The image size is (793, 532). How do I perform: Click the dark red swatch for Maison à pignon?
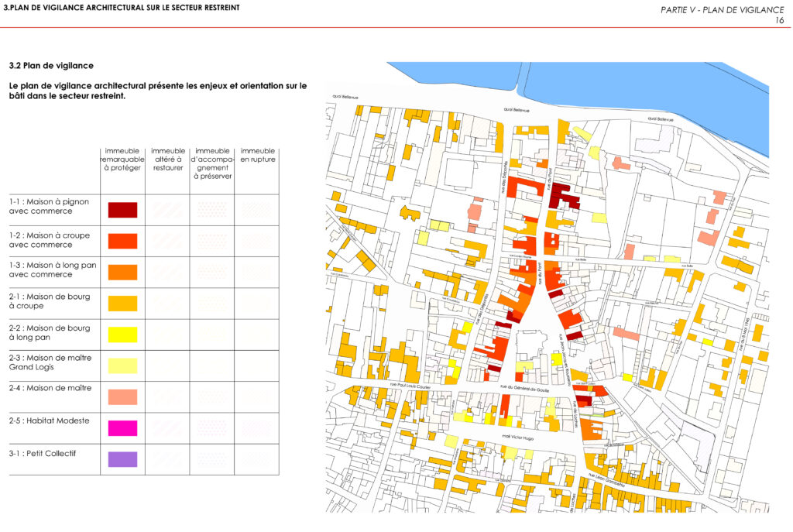point(122,210)
